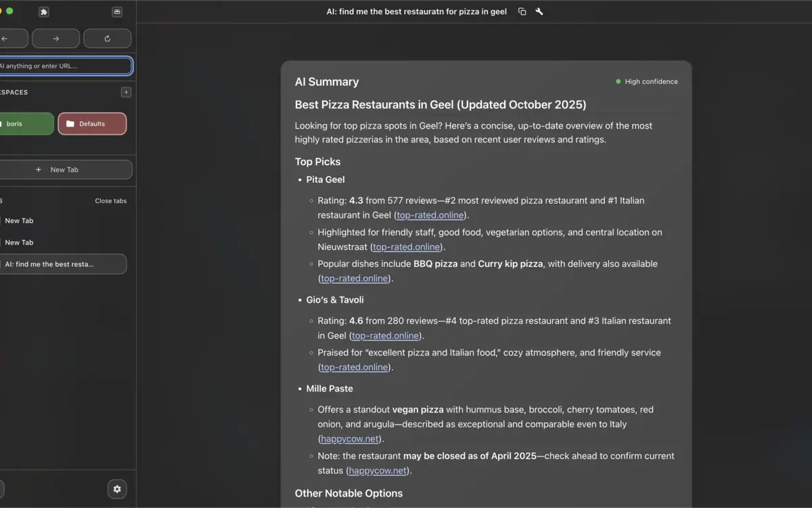Click the Pita Geel heading
The image size is (812, 508).
(x=325, y=179)
